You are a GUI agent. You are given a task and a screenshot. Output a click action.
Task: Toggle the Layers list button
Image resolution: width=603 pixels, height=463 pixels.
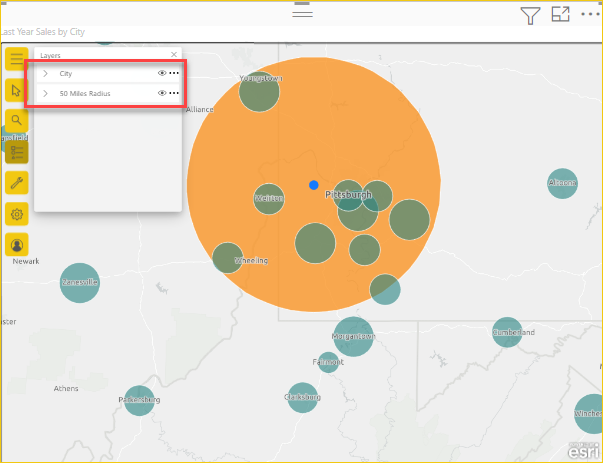pos(17,151)
